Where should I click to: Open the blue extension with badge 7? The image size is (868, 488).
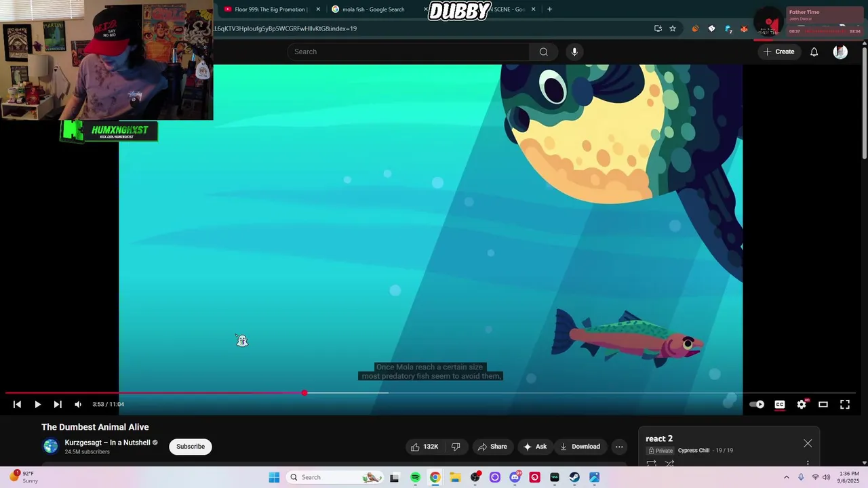click(x=728, y=28)
